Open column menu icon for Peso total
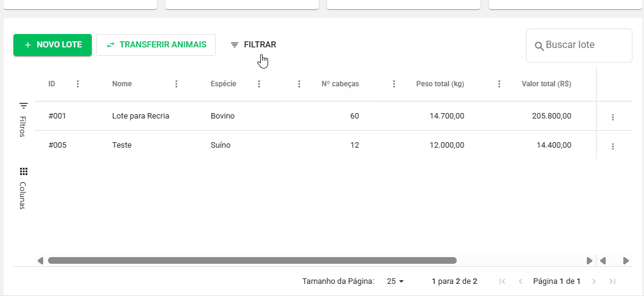644x296 pixels. (499, 84)
